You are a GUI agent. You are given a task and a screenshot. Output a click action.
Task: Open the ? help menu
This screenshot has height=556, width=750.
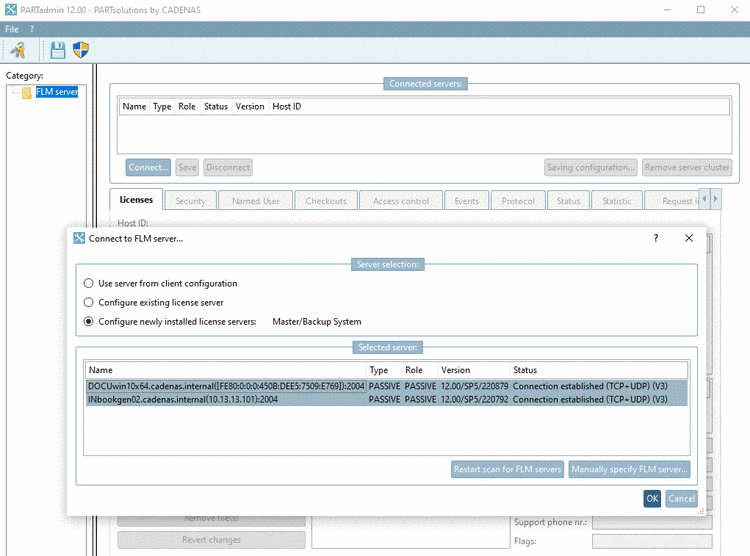point(32,29)
